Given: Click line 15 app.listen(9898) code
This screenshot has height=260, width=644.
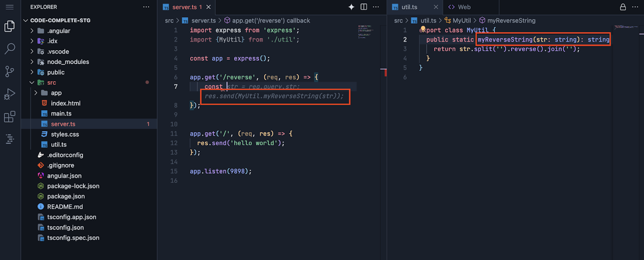Looking at the screenshot, I should coord(221,171).
